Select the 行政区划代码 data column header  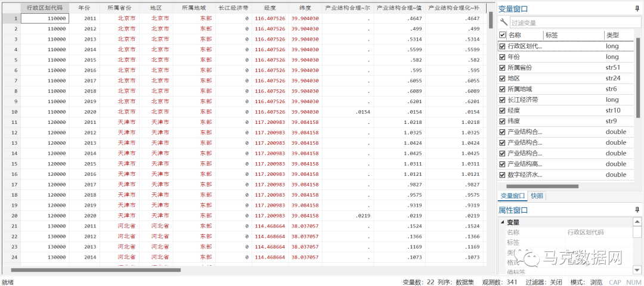pyautogui.click(x=45, y=8)
